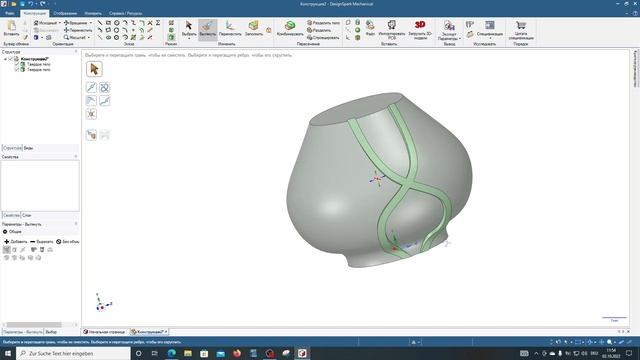Switch to the Виды panel tab
The height and width of the screenshot is (360, 640).
28,148
